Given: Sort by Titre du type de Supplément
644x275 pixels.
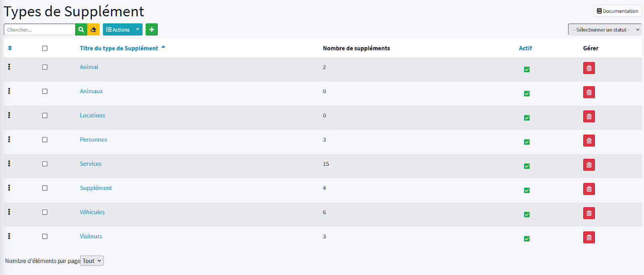Looking at the screenshot, I should click(119, 48).
